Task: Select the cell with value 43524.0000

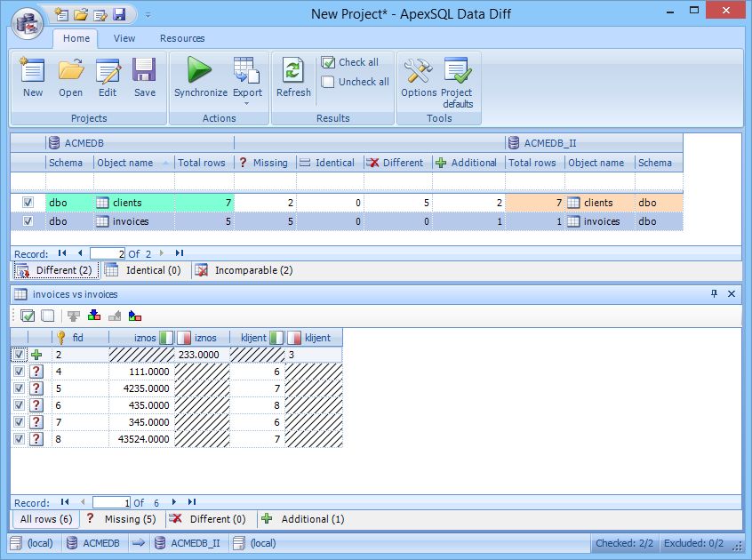Action: (x=141, y=439)
